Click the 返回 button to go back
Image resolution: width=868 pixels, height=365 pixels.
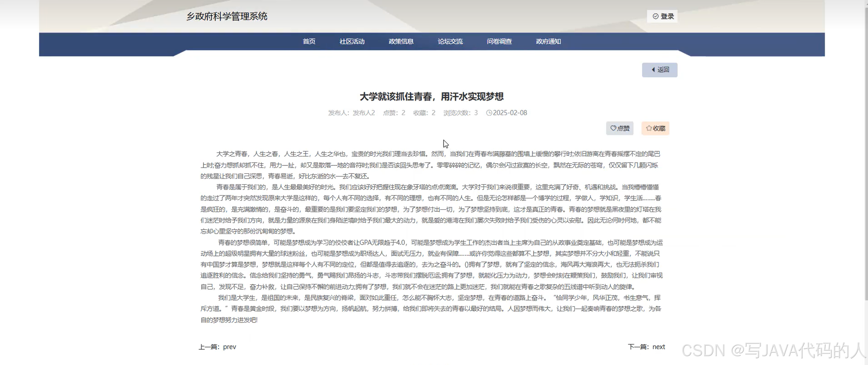pos(659,69)
